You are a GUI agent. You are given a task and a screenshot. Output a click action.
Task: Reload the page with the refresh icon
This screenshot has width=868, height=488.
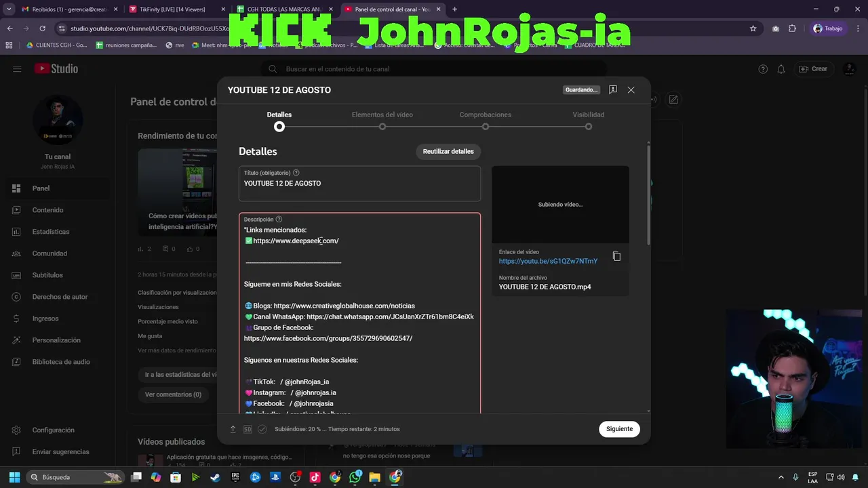pos(42,28)
